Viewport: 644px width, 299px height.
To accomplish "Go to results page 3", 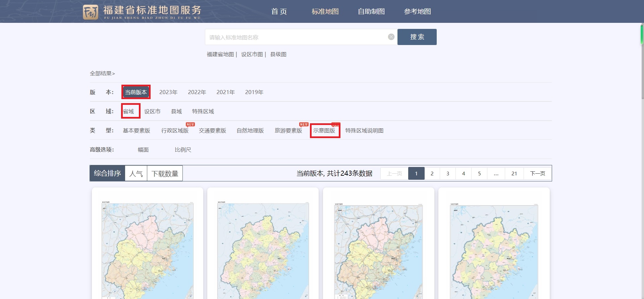I will [x=448, y=173].
